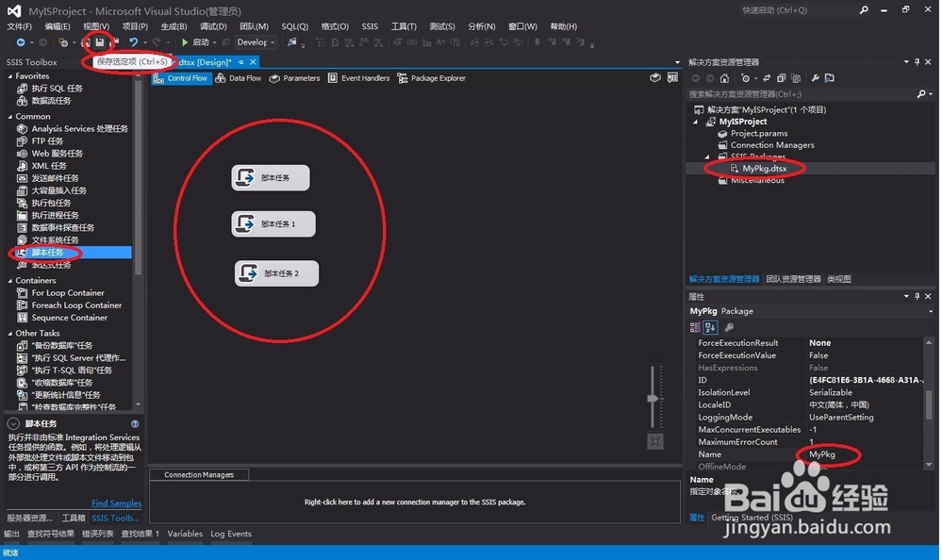
Task: Click the Quick Launch search magnifier icon
Action: pyautogui.click(x=864, y=9)
